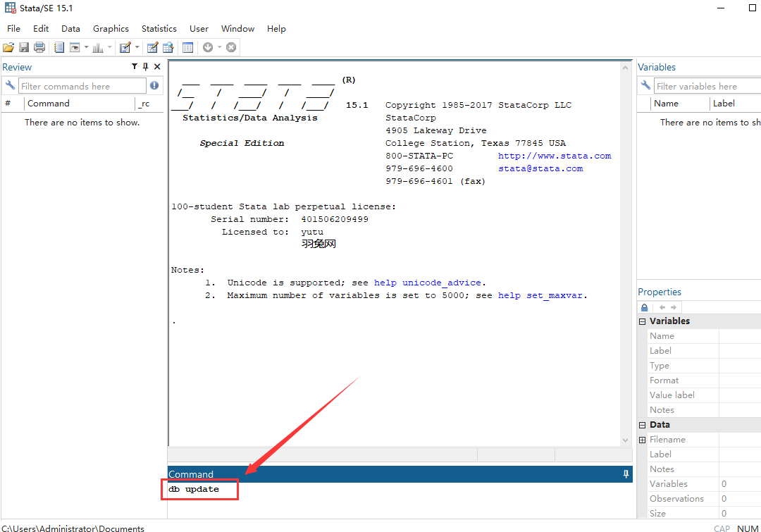Collapse the Data section in Properties
Viewport: 761px width, 532px height.
click(x=642, y=425)
